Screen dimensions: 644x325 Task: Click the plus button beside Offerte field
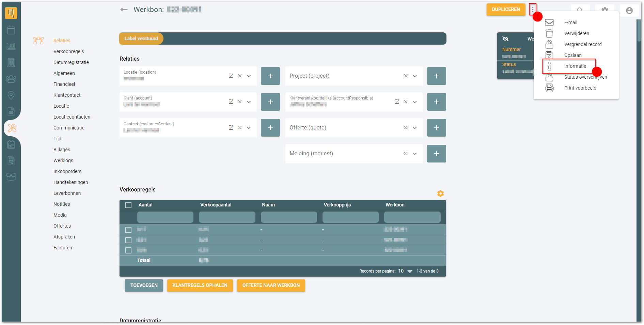coord(436,128)
